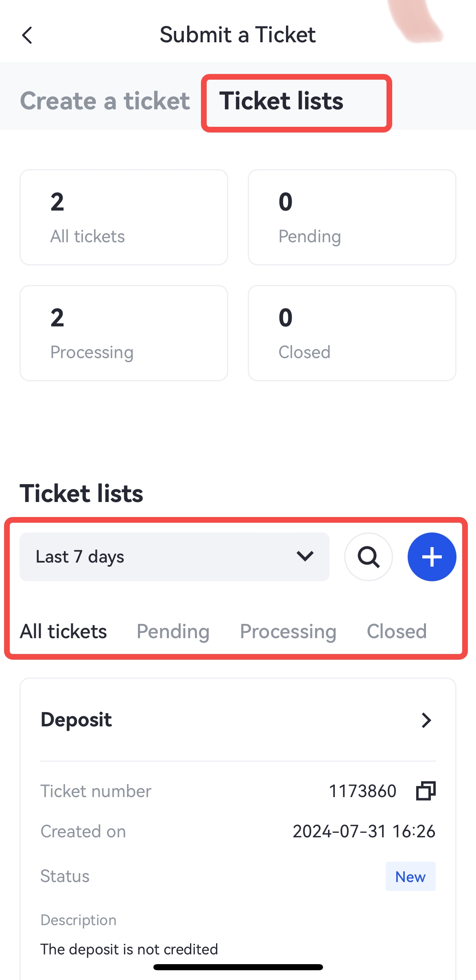Image resolution: width=476 pixels, height=980 pixels.
Task: Click the Deposit ticket title
Action: point(76,720)
